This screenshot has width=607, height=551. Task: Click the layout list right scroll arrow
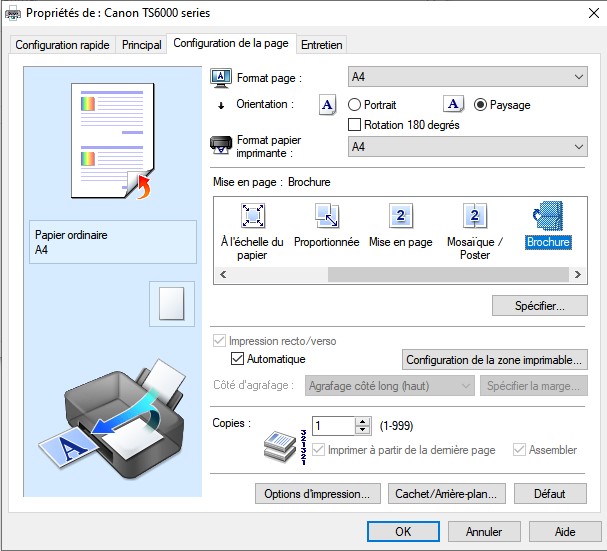click(x=578, y=275)
